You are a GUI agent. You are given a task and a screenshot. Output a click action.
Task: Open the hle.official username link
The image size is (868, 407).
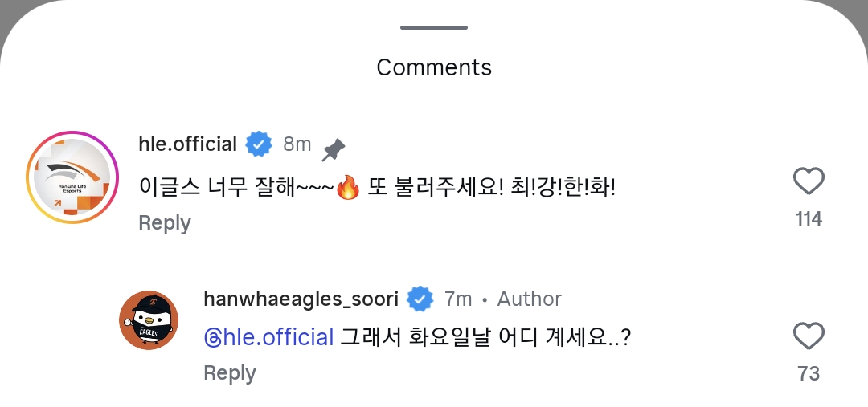[x=187, y=144]
